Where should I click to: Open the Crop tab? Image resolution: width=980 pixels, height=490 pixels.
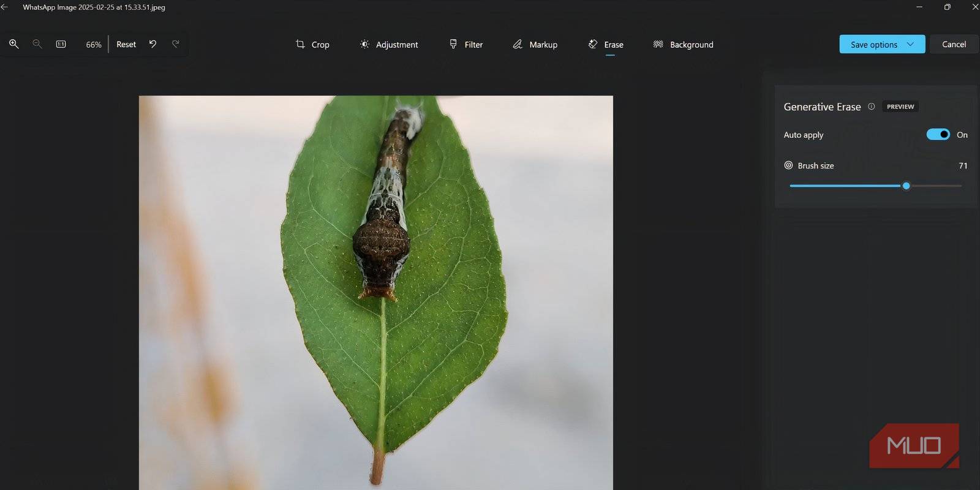[x=312, y=45]
